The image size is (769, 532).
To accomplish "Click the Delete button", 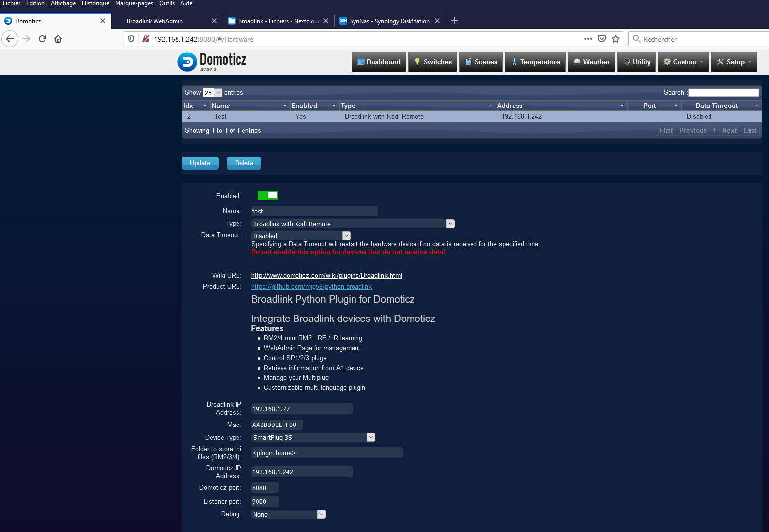I will (244, 163).
